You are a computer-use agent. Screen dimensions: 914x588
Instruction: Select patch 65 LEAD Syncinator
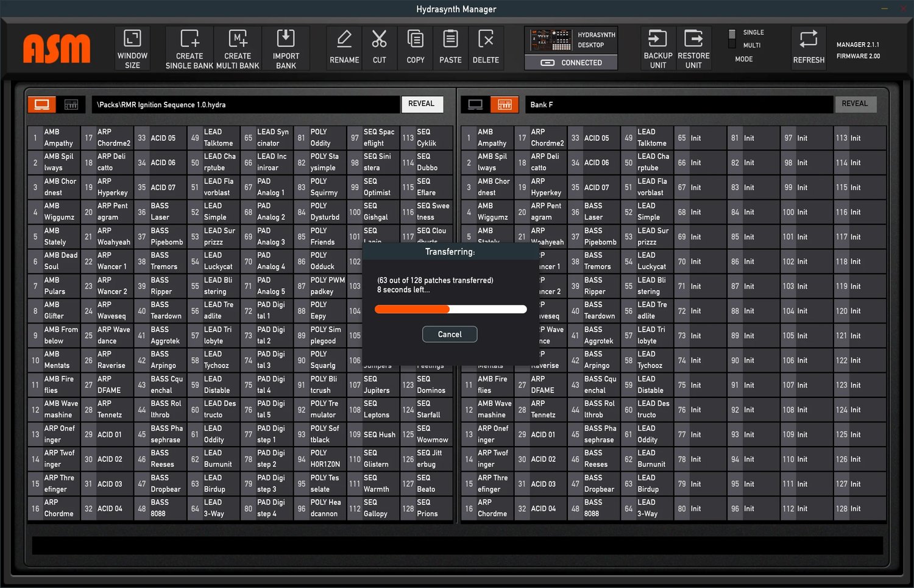coord(267,138)
